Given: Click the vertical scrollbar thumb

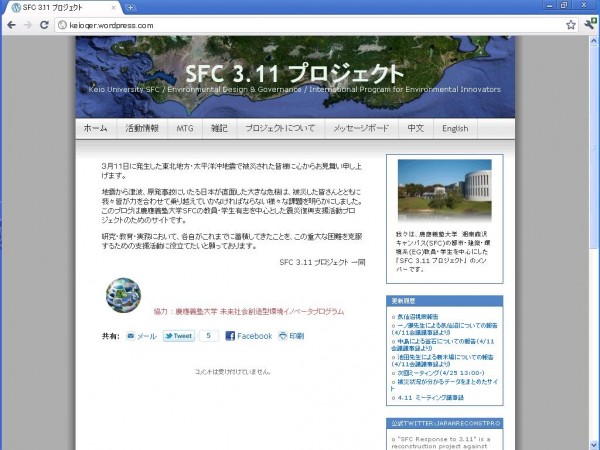Looking at the screenshot, I should 593,147.
